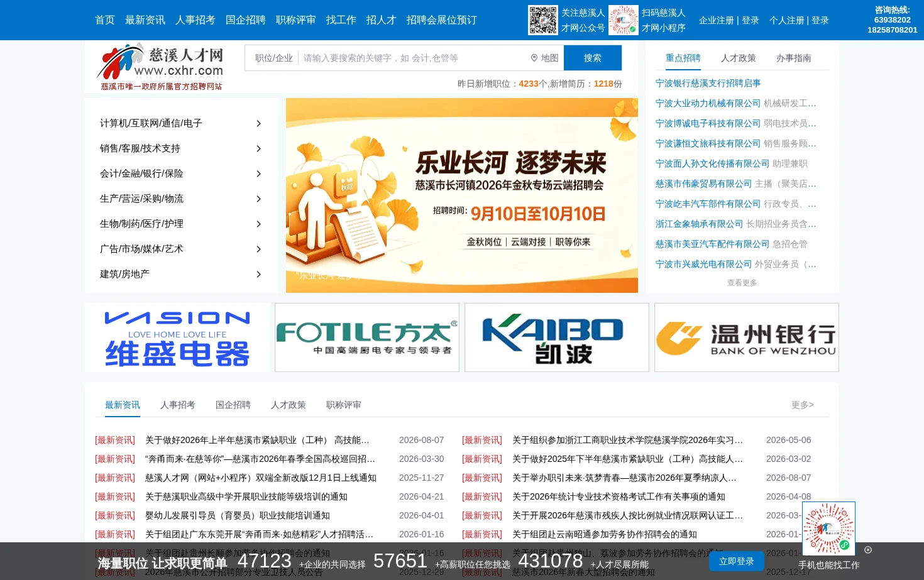Screen dimensions: 924x580
Task: Open the FOTILE 方太 banner
Action: click(x=367, y=337)
